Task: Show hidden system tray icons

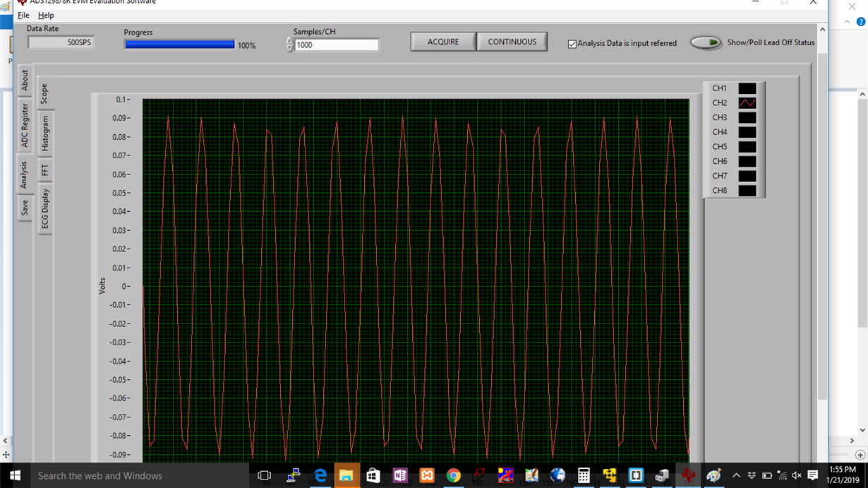Action: click(x=736, y=476)
